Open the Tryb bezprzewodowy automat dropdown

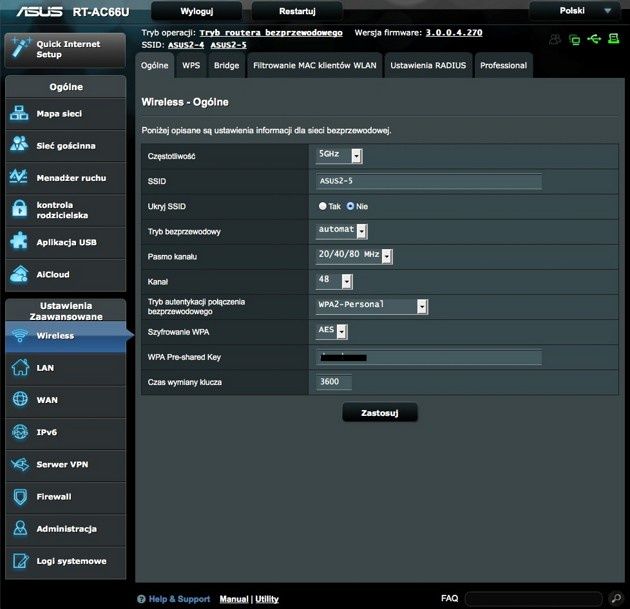(342, 231)
